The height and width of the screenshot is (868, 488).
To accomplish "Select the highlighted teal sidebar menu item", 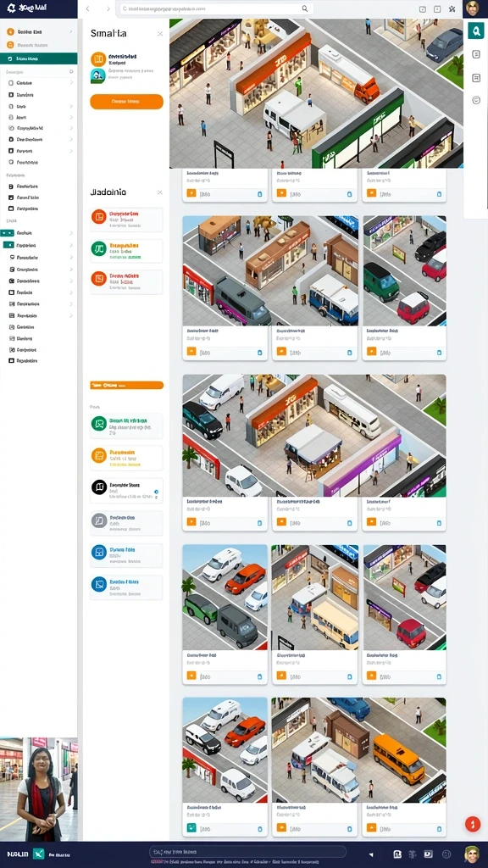I will pos(39,58).
